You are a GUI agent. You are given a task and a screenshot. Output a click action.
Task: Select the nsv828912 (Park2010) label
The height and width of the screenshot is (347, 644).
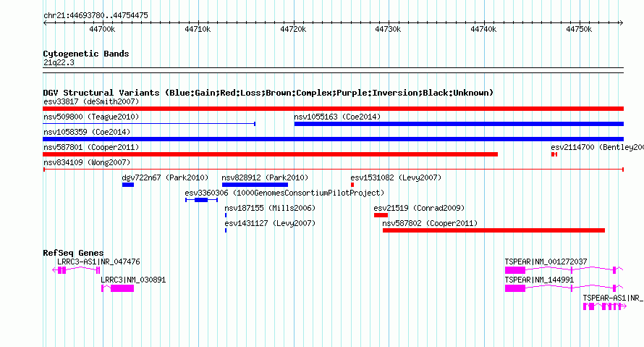point(265,177)
